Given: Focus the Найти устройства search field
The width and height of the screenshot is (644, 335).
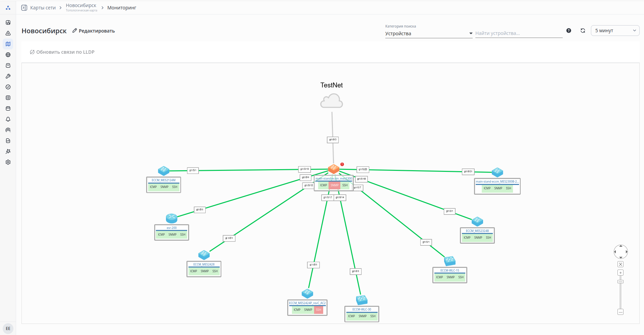Looking at the screenshot, I should [519, 33].
